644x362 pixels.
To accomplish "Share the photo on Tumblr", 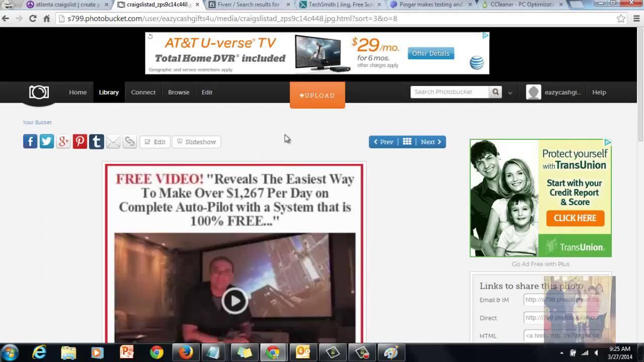I will [97, 141].
